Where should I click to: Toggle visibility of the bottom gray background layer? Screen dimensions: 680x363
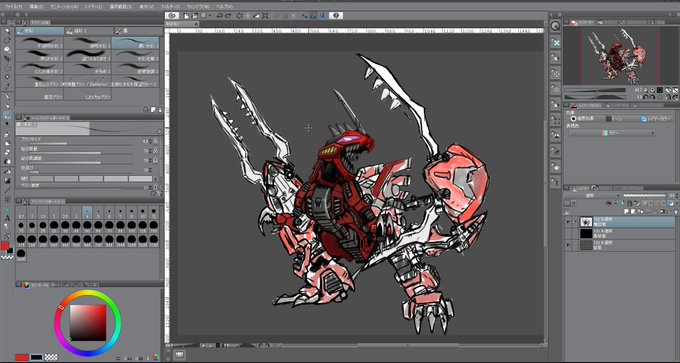click(x=567, y=245)
